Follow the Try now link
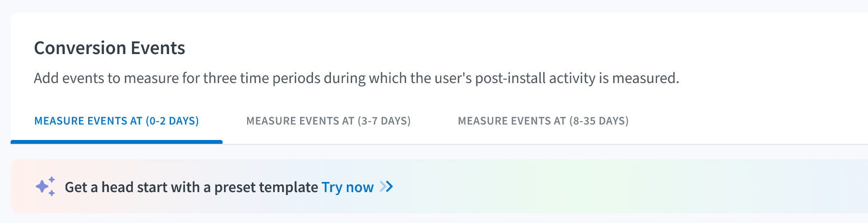 pyautogui.click(x=348, y=187)
